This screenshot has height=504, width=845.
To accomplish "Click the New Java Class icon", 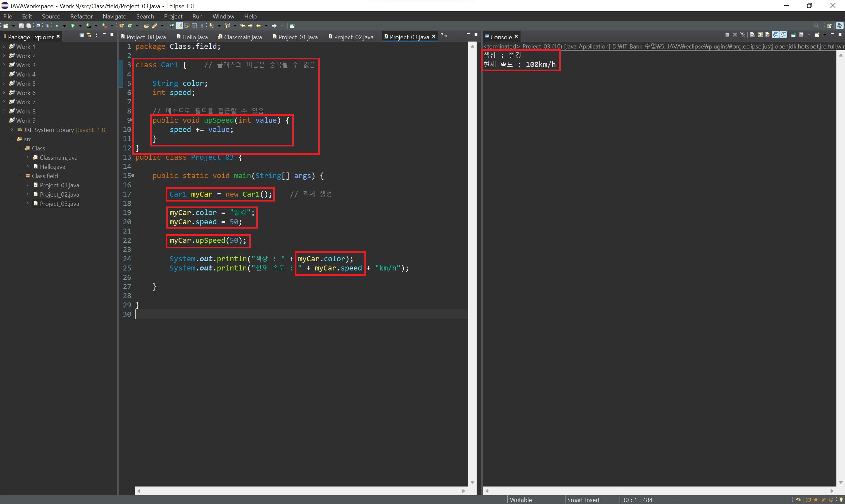I will click(129, 26).
